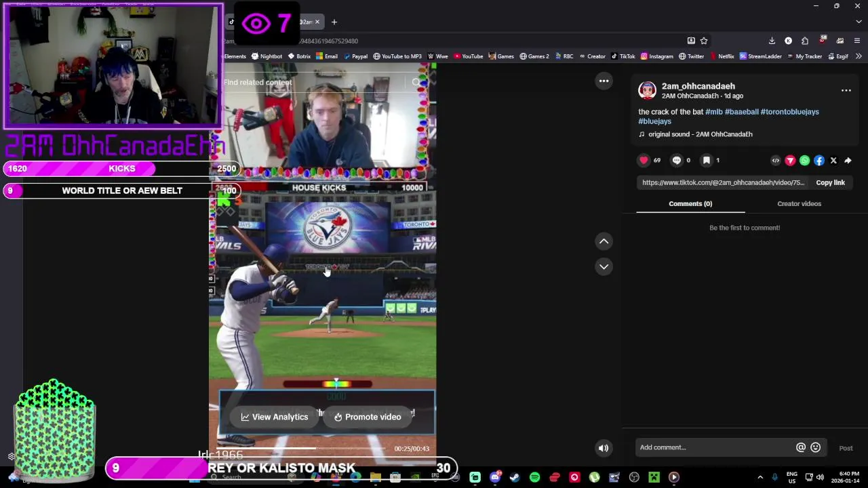This screenshot has width=868, height=488.
Task: Open the Paypal bookmark
Action: tap(355, 56)
